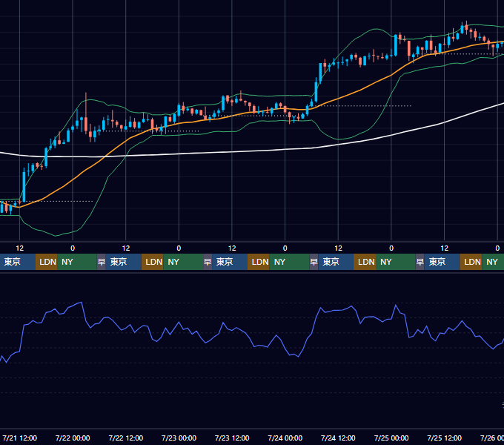Select the 東京 session block on 7/24
504x445 pixels.
coord(336,262)
